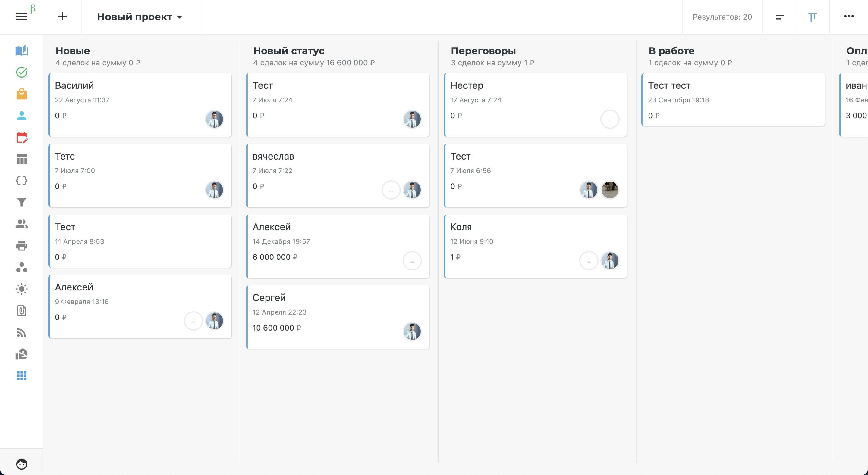Select the Переговоры column header
Screen dimensions: 868x475
[483, 51]
